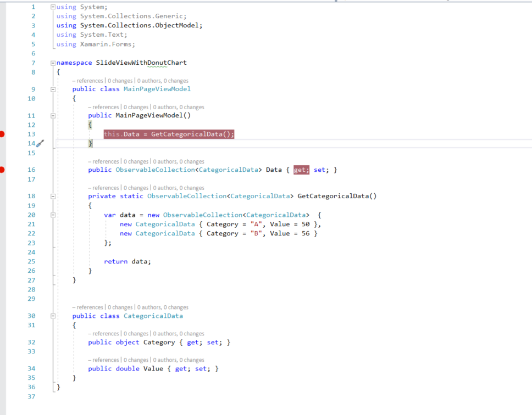Open '0 changes' CodeLens above the constructor
Image resolution: width=532 pixels, height=415 pixels.
pos(136,107)
